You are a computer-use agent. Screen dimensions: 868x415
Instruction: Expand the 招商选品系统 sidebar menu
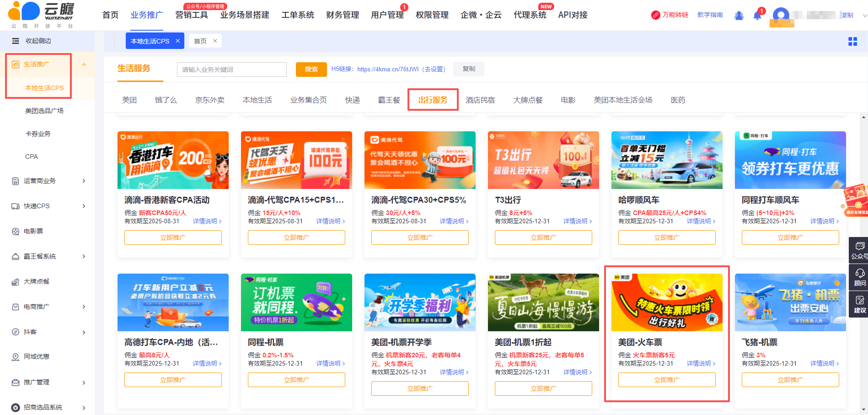[84, 408]
